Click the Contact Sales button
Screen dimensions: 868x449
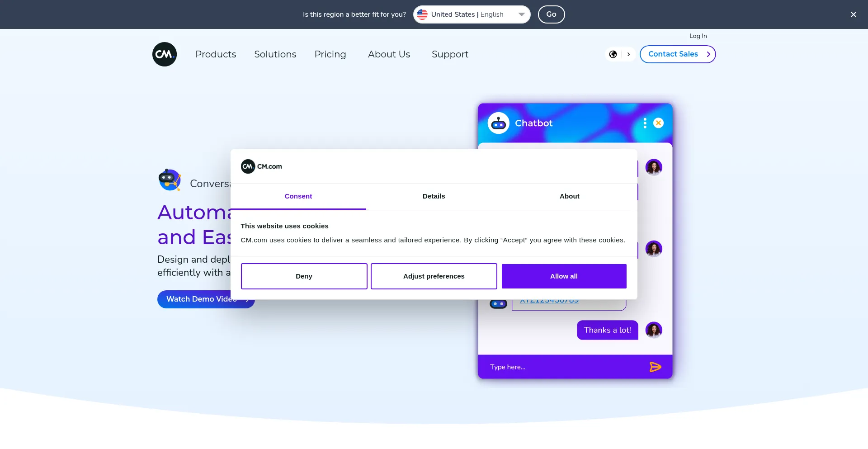tap(677, 54)
